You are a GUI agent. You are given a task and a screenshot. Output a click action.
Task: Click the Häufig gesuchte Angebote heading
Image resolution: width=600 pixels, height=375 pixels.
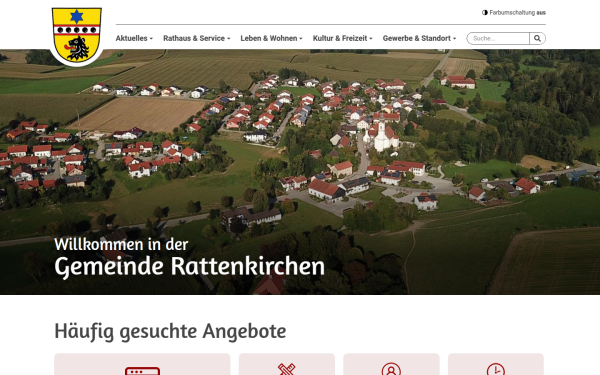click(x=170, y=331)
